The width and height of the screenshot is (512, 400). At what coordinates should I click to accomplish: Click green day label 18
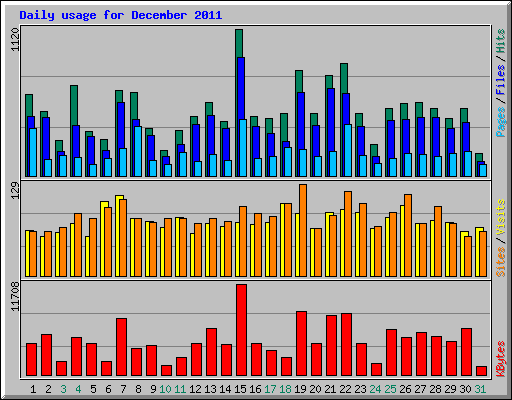pyautogui.click(x=285, y=389)
